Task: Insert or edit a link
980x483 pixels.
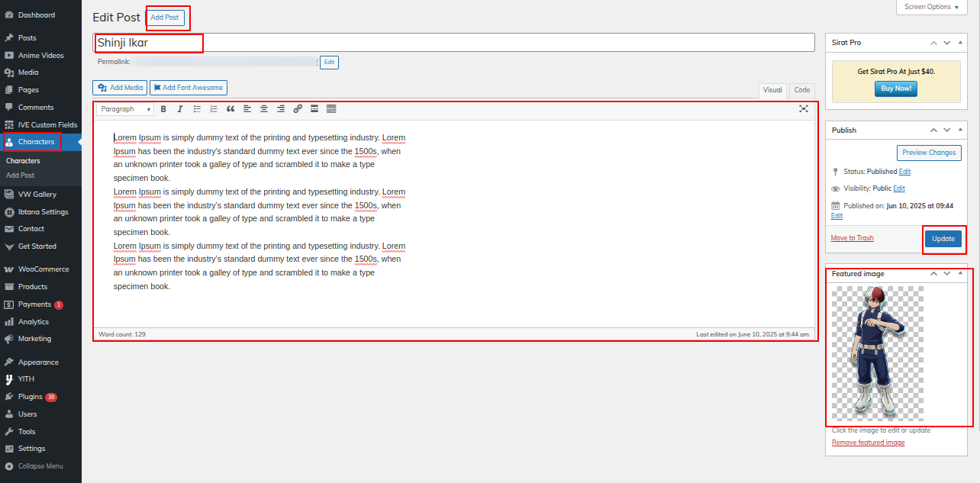Action: coord(298,109)
